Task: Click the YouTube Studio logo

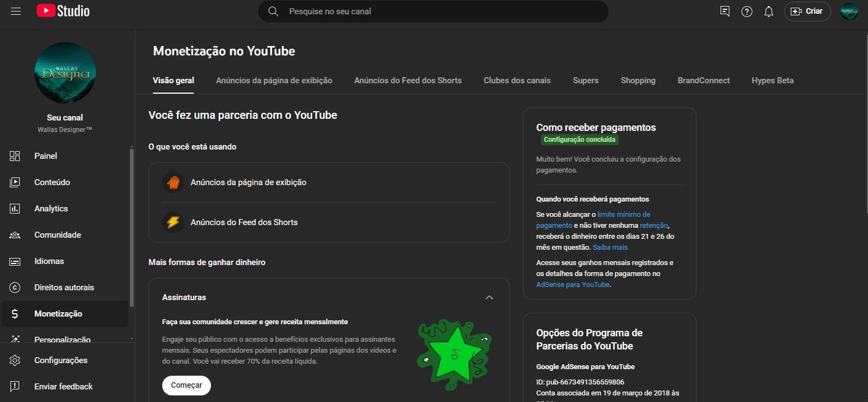Action: [x=63, y=11]
